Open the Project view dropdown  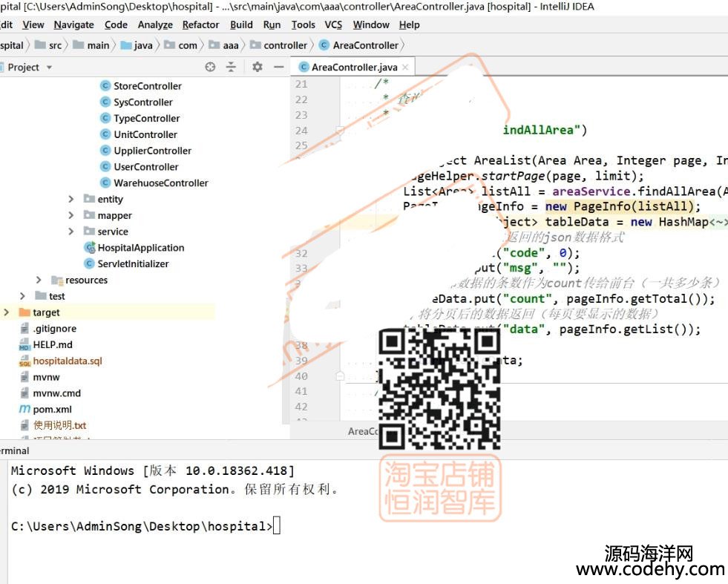tap(49, 68)
